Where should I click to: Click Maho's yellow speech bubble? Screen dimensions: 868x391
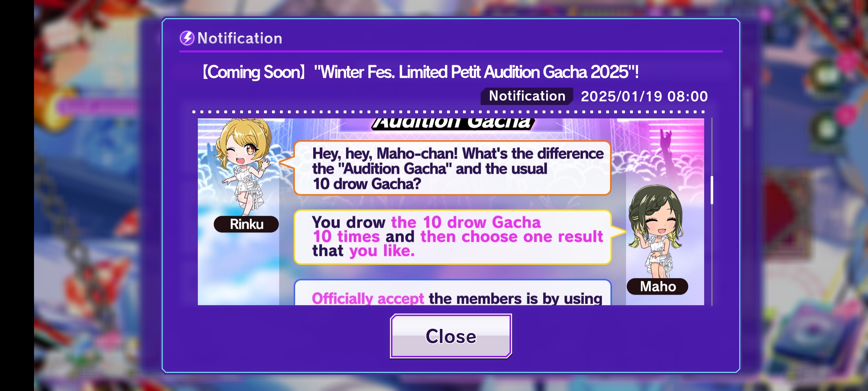tap(453, 237)
